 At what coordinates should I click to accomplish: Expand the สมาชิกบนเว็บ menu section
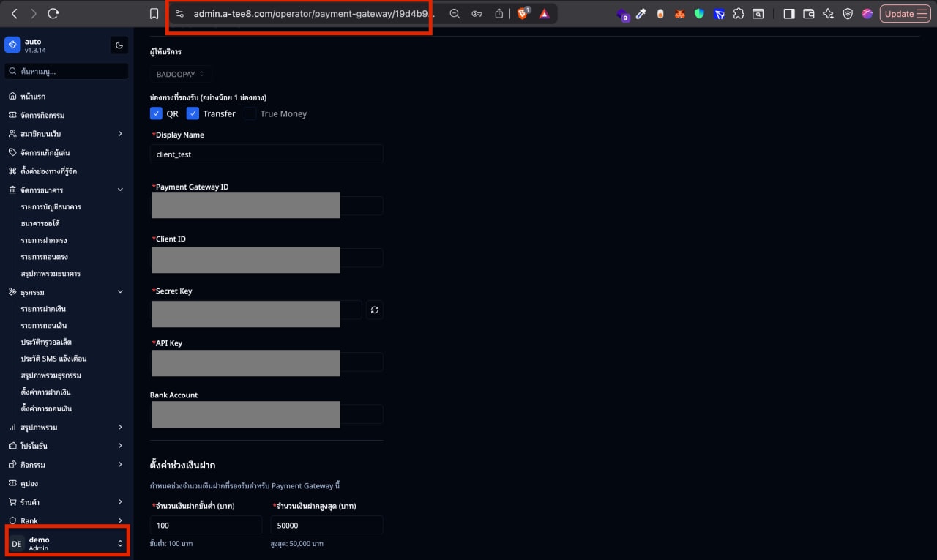pyautogui.click(x=67, y=133)
